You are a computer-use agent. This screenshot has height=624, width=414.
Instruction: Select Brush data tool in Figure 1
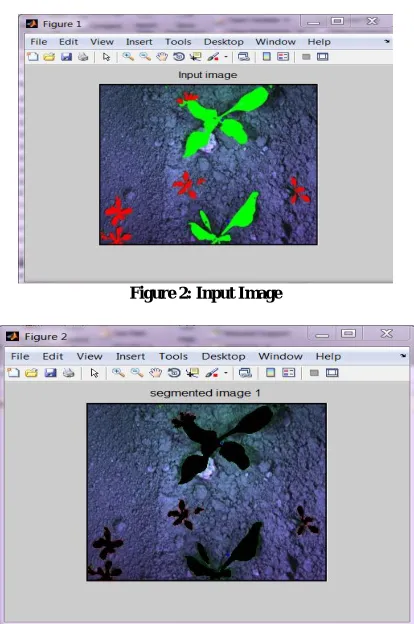(x=213, y=57)
